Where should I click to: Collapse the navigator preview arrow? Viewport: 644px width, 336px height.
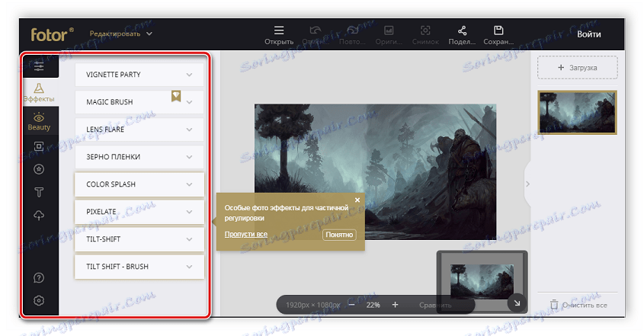click(x=517, y=303)
